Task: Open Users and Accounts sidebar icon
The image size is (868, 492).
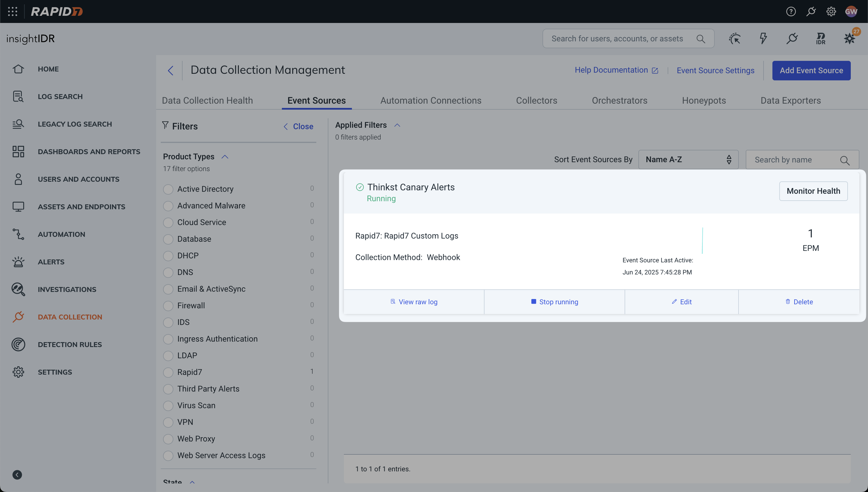Action: 18,179
